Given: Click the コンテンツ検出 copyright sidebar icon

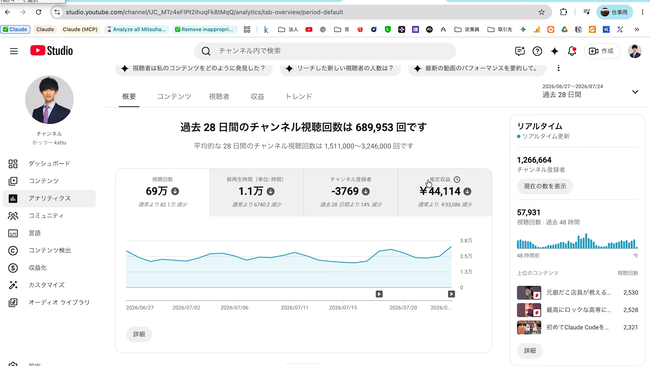Looking at the screenshot, I should [x=13, y=251].
